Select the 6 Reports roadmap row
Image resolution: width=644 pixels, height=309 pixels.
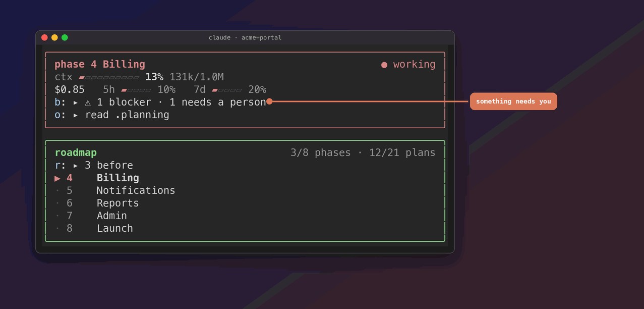(245, 203)
